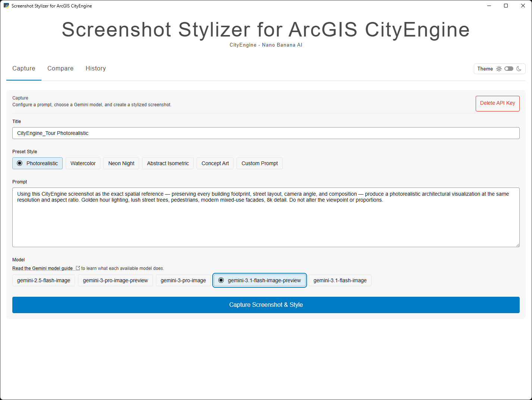This screenshot has width=532, height=400.
Task: Maximize the Screenshot Stylizer window
Action: [x=506, y=6]
